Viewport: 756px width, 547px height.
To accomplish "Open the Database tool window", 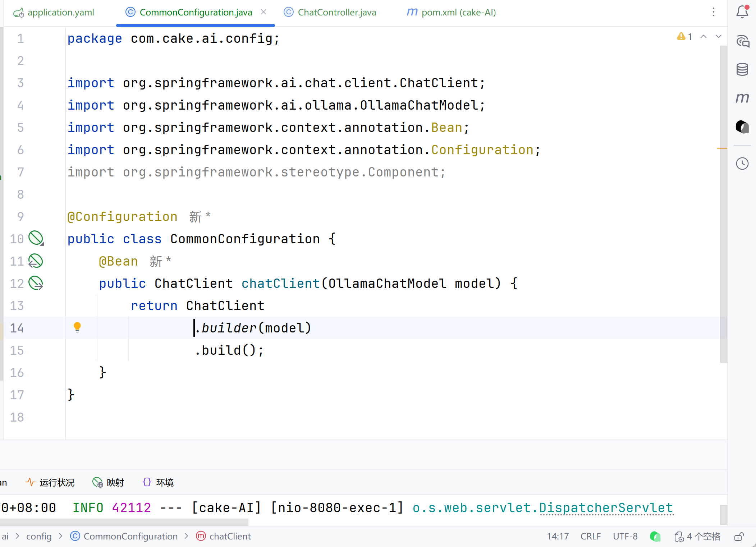I will [x=742, y=69].
